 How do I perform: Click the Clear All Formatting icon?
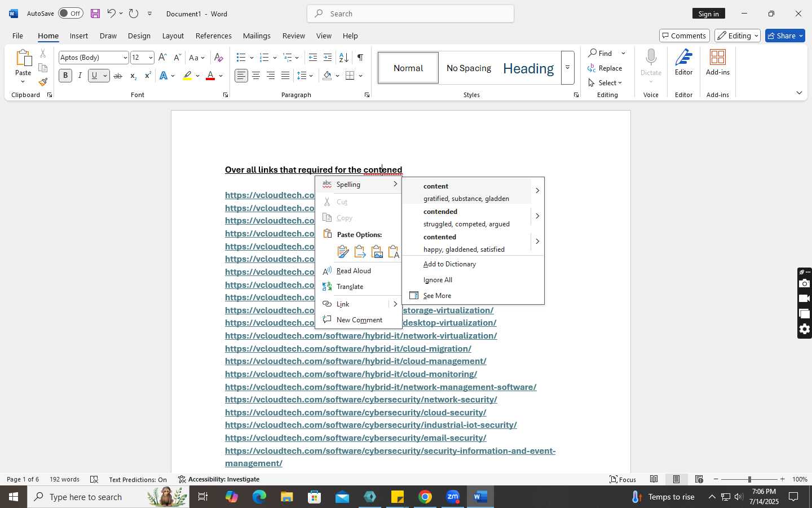(219, 58)
